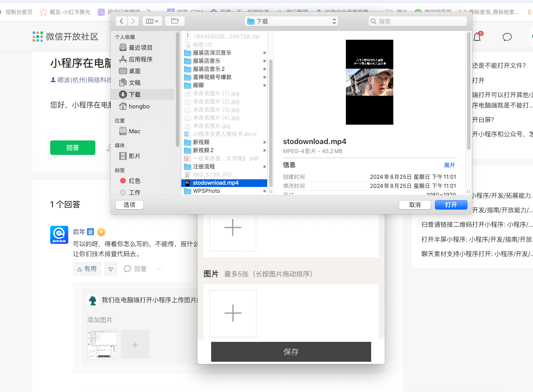Open the 下载 location dropdown
Image resolution: width=533 pixels, height=392 pixels.
291,21
